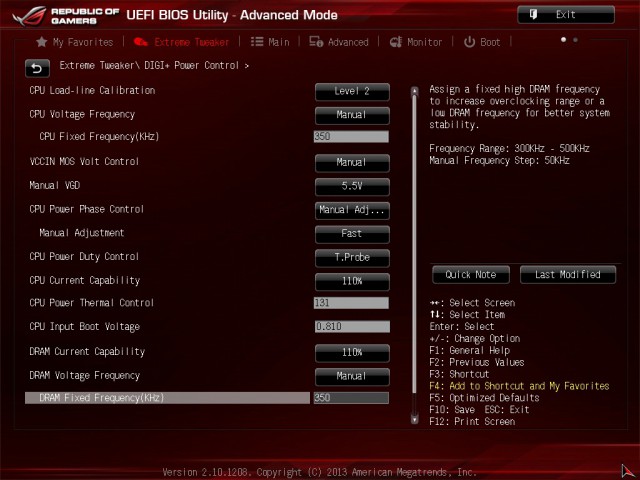Click the star icon for My Favorites
This screenshot has width=640, height=480.
click(41, 42)
